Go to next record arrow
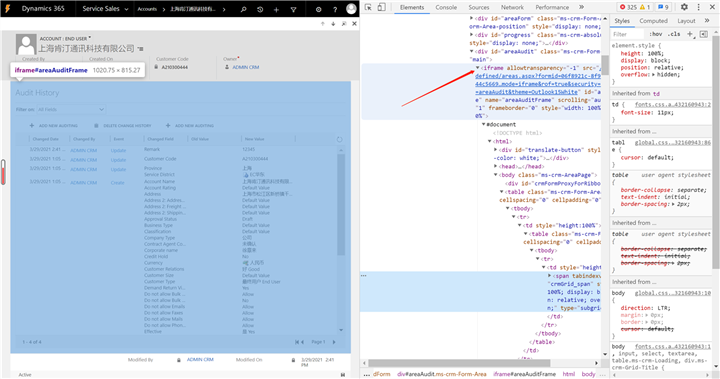 coord(333,24)
